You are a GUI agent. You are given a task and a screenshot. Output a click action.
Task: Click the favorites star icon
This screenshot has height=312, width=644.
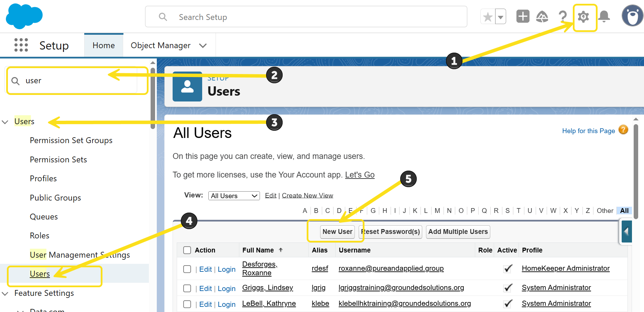[x=488, y=17]
